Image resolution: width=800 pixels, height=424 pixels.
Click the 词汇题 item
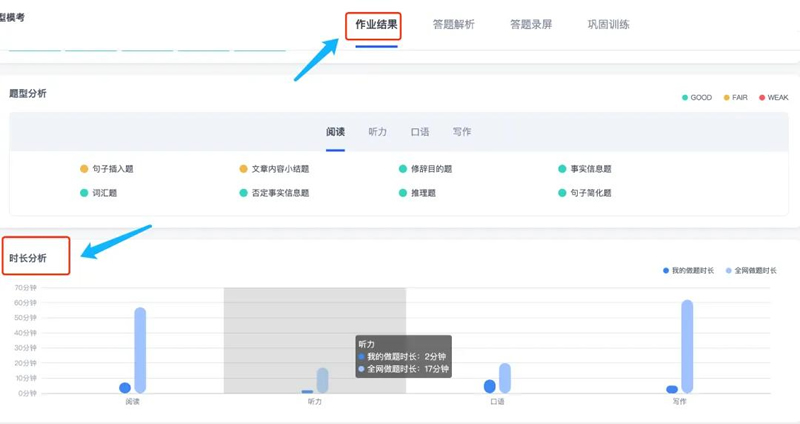point(104,193)
